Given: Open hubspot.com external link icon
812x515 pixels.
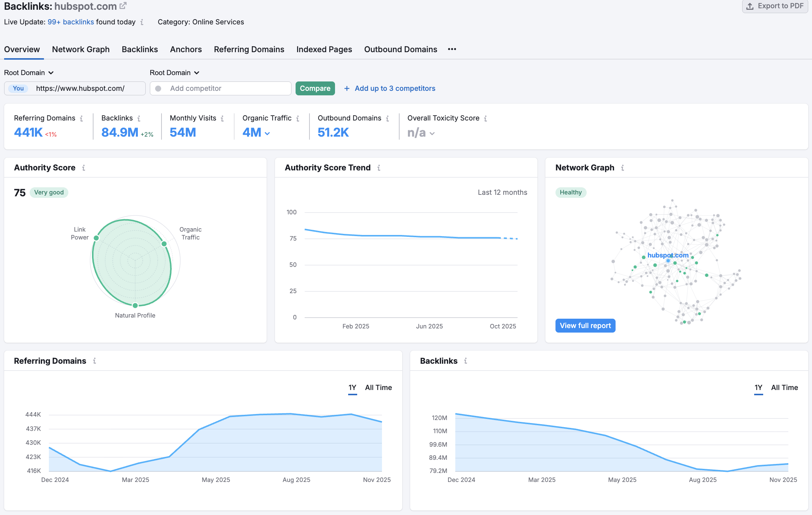Looking at the screenshot, I should pos(123,6).
